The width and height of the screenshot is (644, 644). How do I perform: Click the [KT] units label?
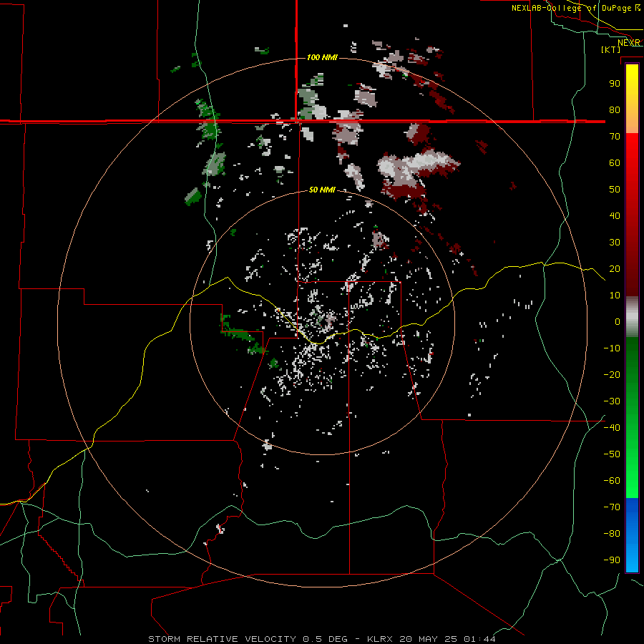click(610, 49)
